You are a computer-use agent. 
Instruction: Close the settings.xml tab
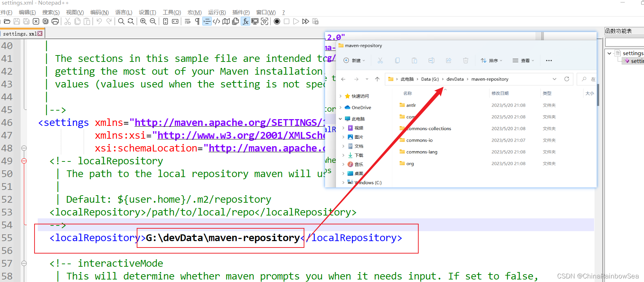[x=40, y=33]
